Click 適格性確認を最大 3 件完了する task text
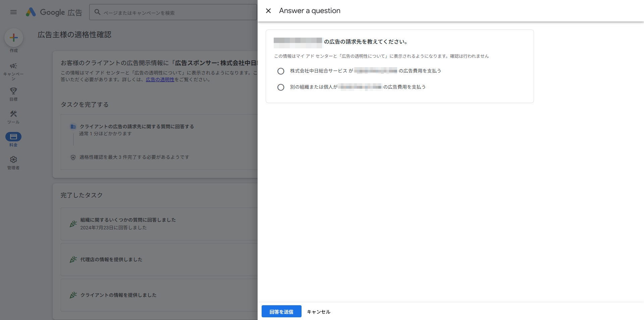This screenshot has width=644, height=320. (134, 157)
